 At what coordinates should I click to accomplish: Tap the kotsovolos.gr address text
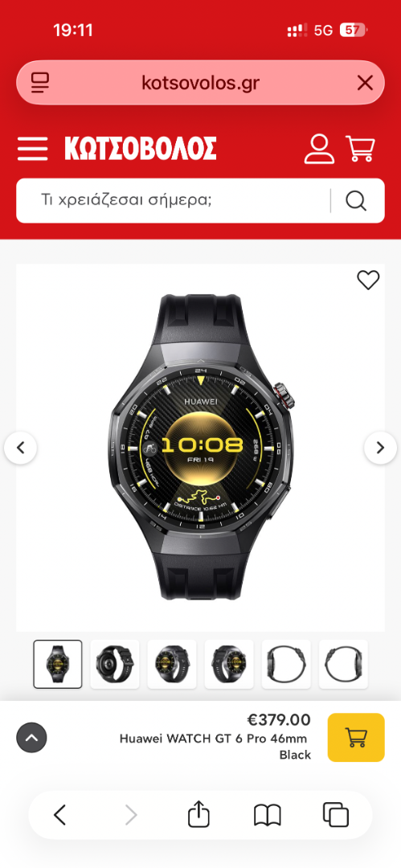[x=201, y=83]
